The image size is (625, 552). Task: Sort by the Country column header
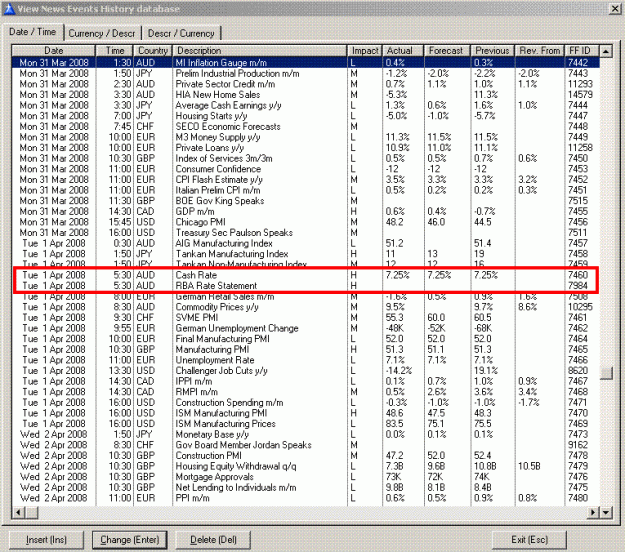pos(153,51)
